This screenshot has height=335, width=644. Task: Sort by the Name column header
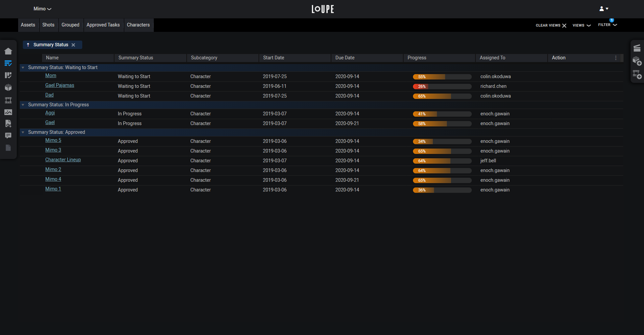click(78, 58)
